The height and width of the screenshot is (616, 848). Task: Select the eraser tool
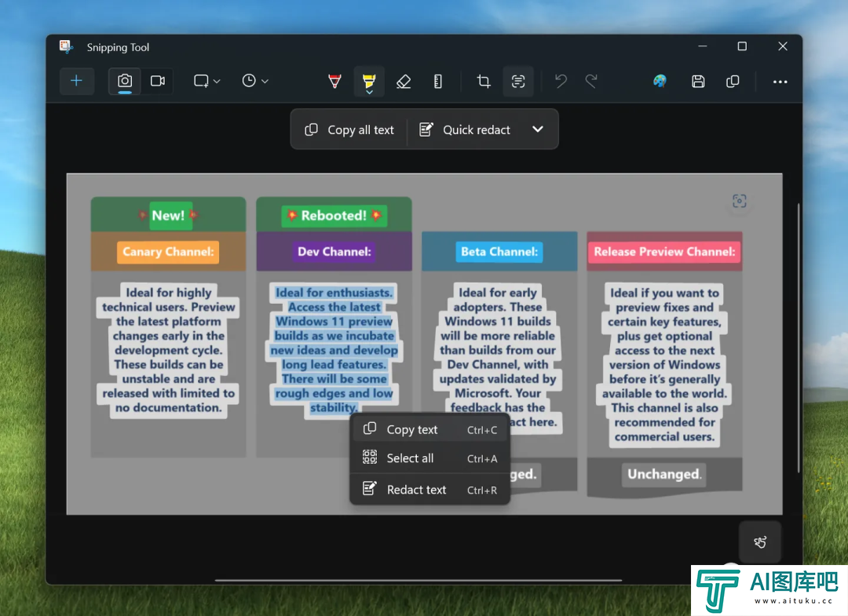tap(404, 81)
